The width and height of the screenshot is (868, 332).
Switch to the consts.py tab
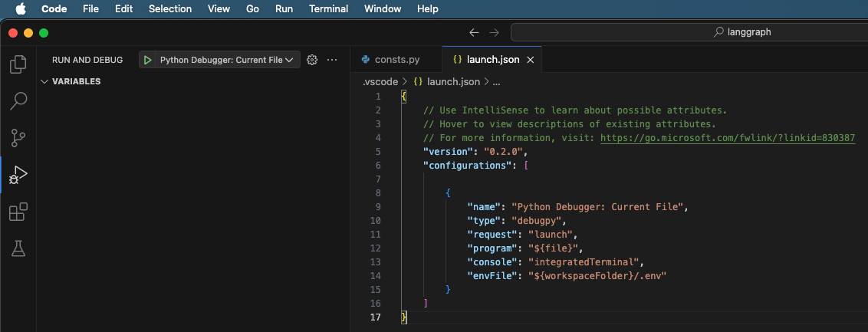point(397,60)
